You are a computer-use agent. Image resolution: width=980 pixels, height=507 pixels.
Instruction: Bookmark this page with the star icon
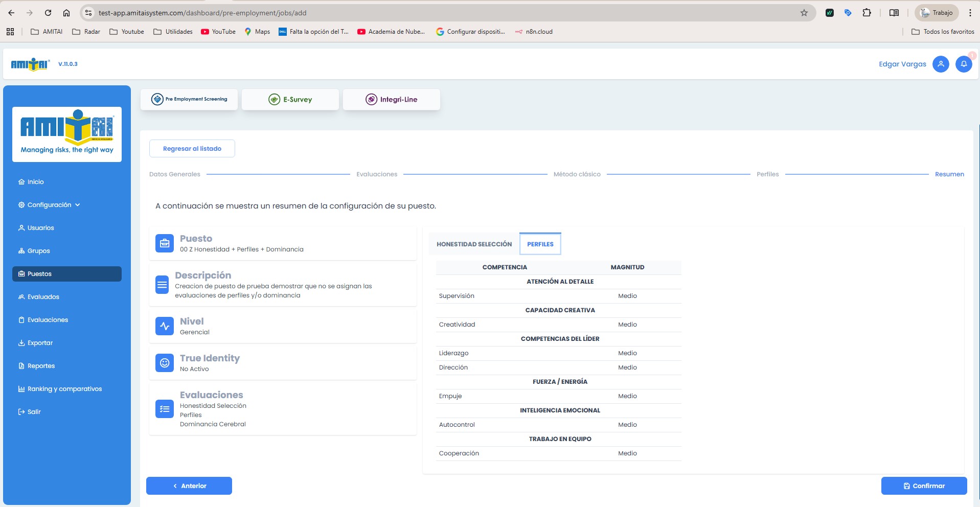point(804,13)
